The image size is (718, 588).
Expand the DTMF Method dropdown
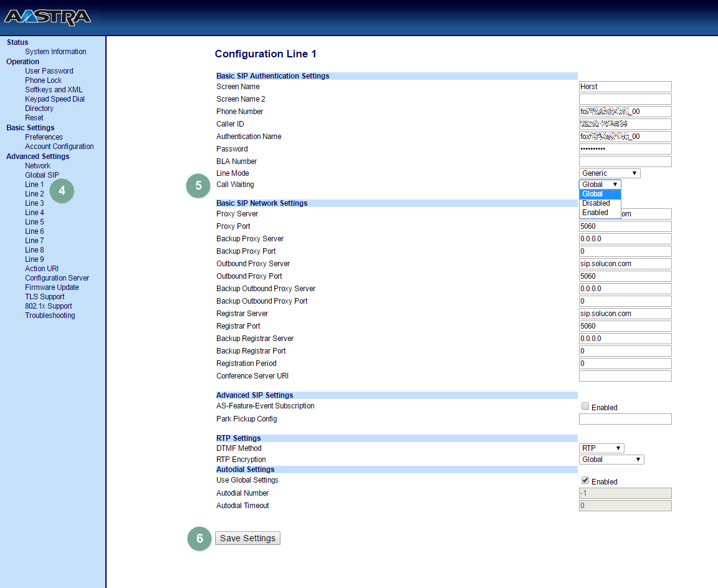[601, 448]
